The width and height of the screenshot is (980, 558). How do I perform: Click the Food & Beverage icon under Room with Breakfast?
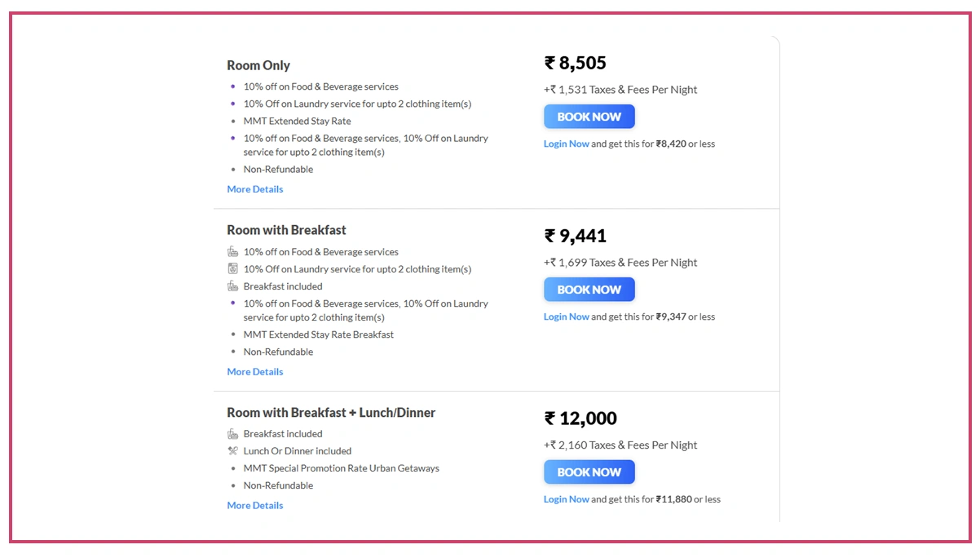(x=232, y=251)
